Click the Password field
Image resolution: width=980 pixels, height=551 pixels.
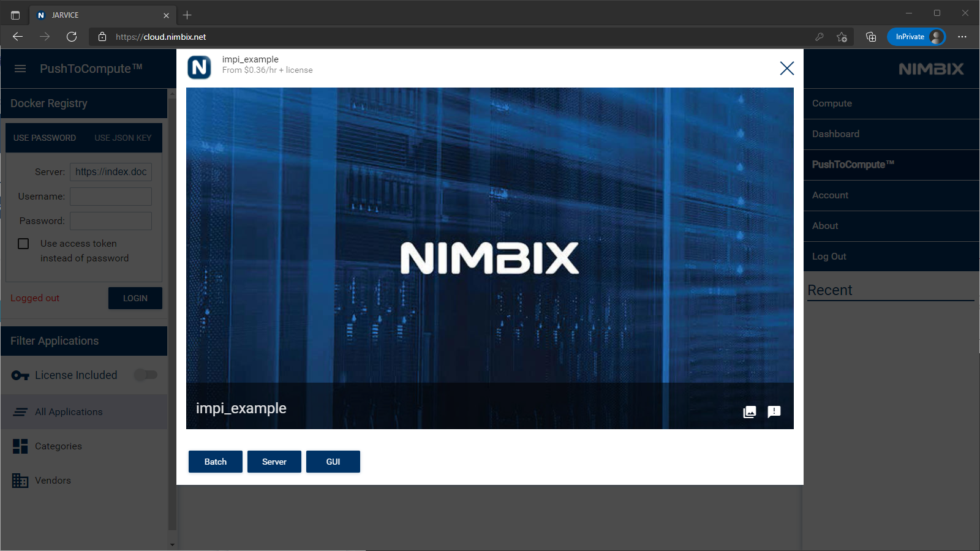coord(111,221)
